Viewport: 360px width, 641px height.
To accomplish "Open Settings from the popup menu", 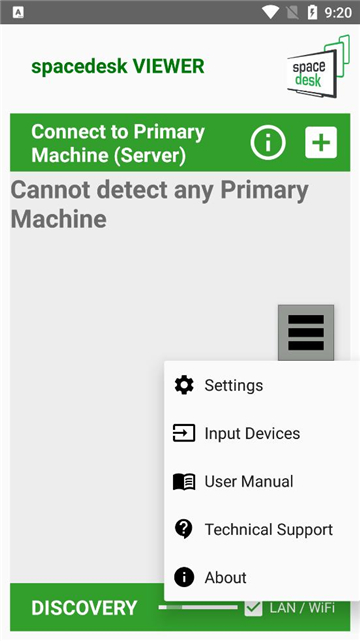I will click(x=262, y=385).
